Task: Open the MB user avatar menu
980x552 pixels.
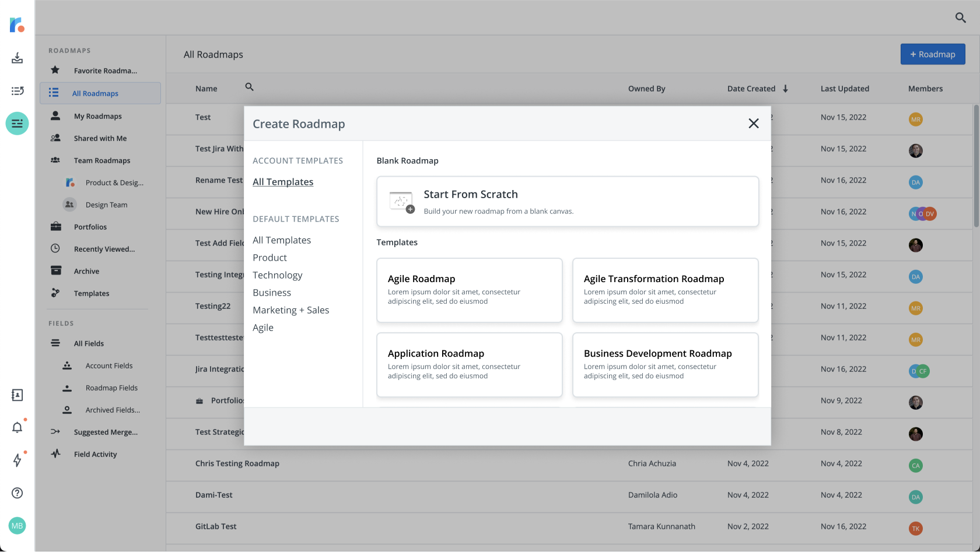Action: click(17, 526)
